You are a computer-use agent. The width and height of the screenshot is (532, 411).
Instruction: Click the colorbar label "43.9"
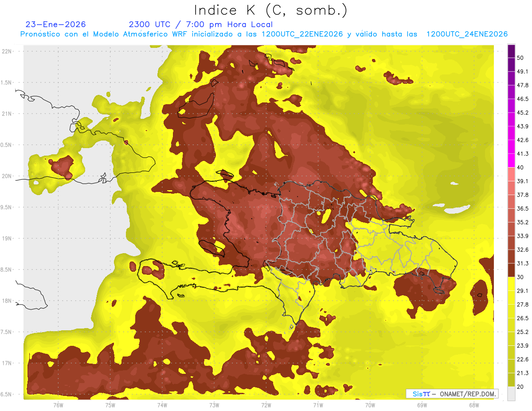pos(523,126)
